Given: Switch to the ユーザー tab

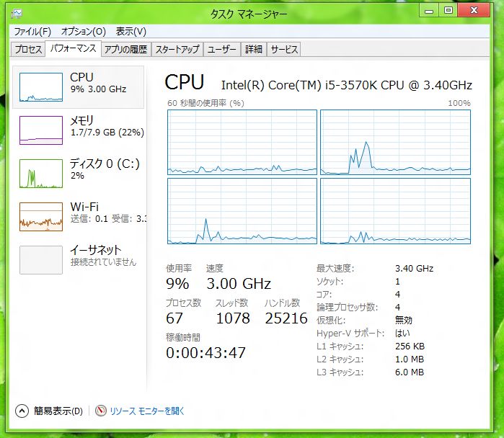Looking at the screenshot, I should click(x=222, y=50).
